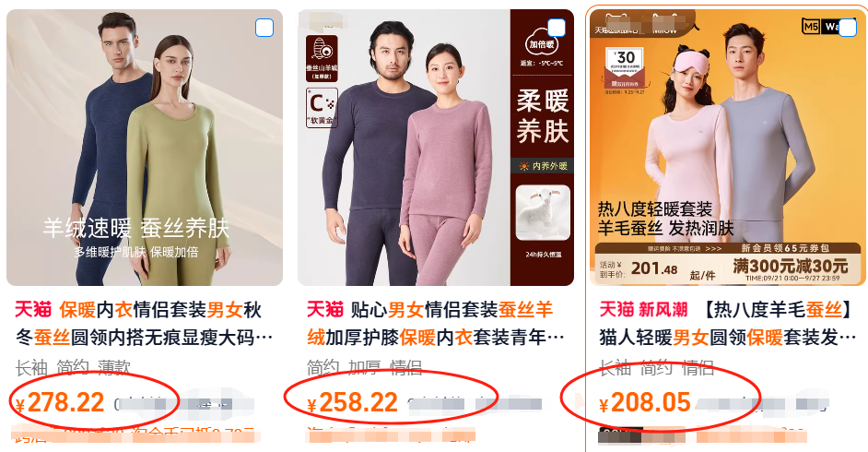Click the ¥278.22 price
Image resolution: width=868 pixels, height=452 pixels.
pos(60,403)
